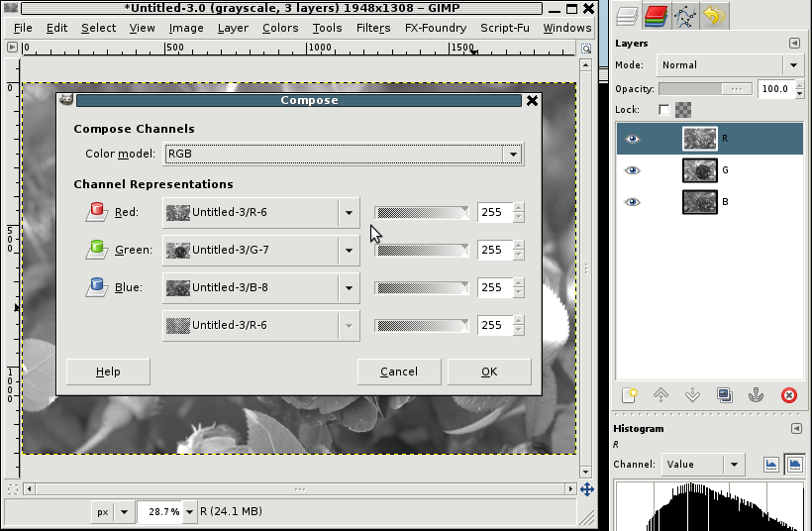The image size is (812, 531).
Task: Increase the Green channel value stepper
Action: [518, 245]
